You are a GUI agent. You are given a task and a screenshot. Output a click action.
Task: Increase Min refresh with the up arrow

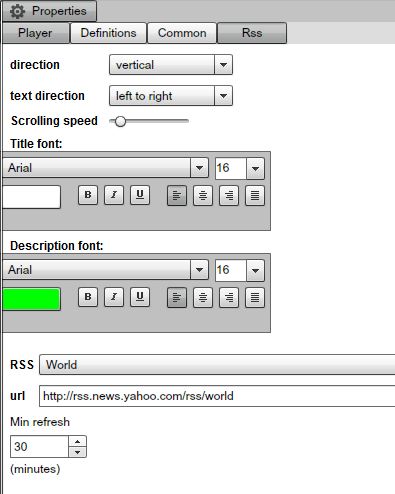[78, 441]
